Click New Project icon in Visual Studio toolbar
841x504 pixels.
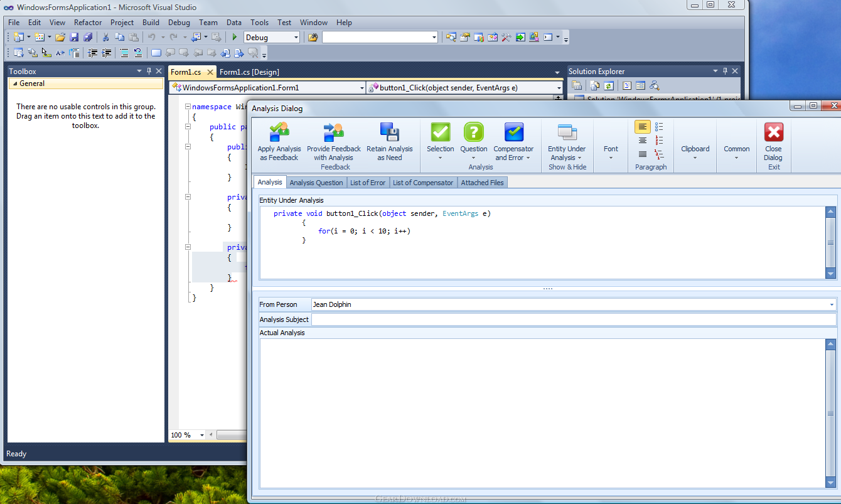[18, 38]
